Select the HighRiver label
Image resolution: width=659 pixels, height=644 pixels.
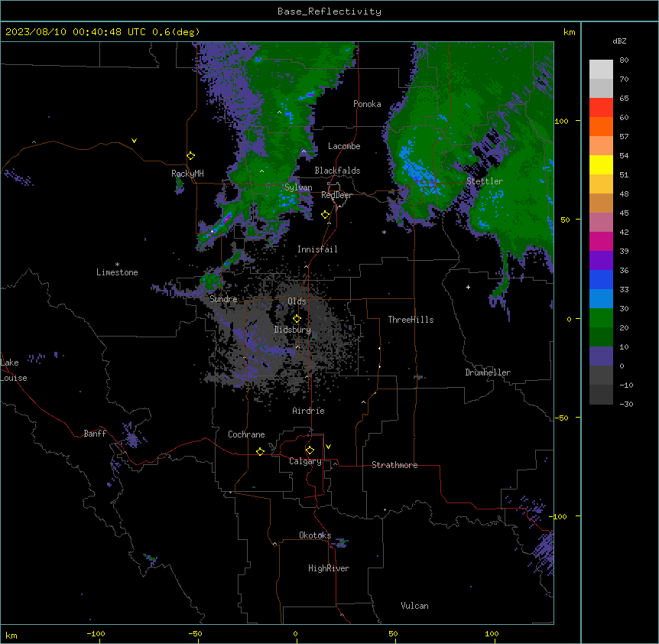329,568
